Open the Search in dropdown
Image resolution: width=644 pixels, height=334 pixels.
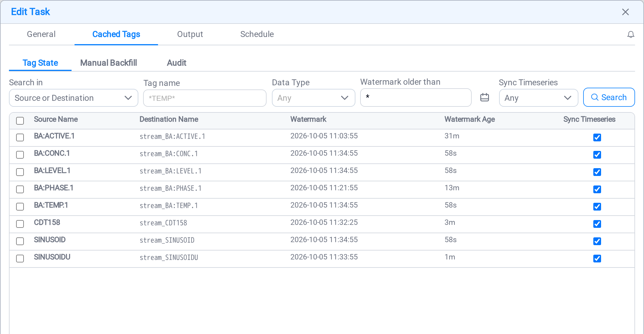[x=74, y=98]
